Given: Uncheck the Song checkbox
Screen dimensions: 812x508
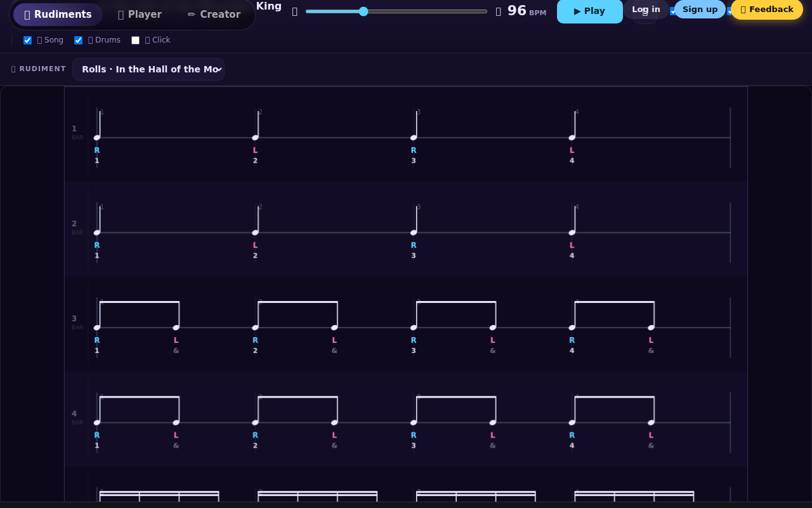Looking at the screenshot, I should [x=28, y=41].
